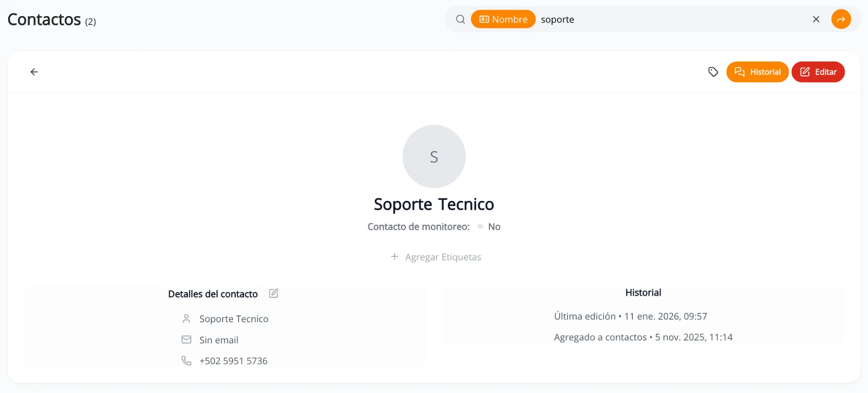Click the person icon next to Soporte Tecnico
The height and width of the screenshot is (393, 868).
[186, 318]
